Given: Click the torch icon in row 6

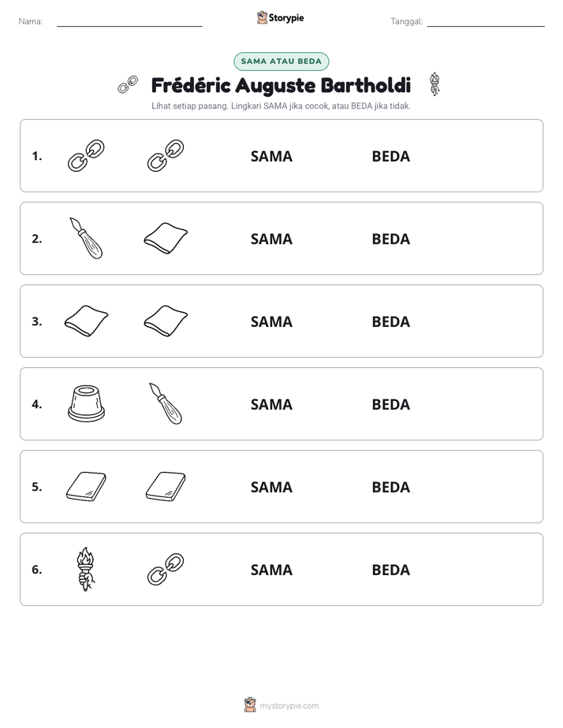Looking at the screenshot, I should point(85,569).
